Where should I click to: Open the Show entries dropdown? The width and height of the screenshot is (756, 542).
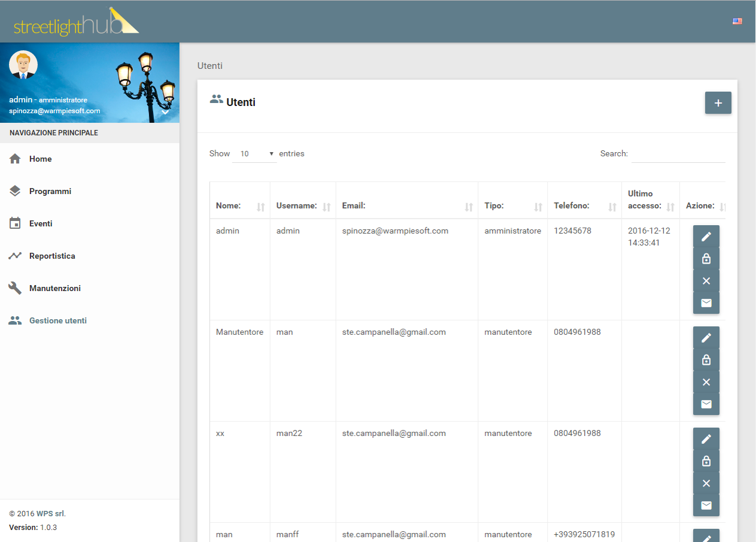tap(254, 154)
